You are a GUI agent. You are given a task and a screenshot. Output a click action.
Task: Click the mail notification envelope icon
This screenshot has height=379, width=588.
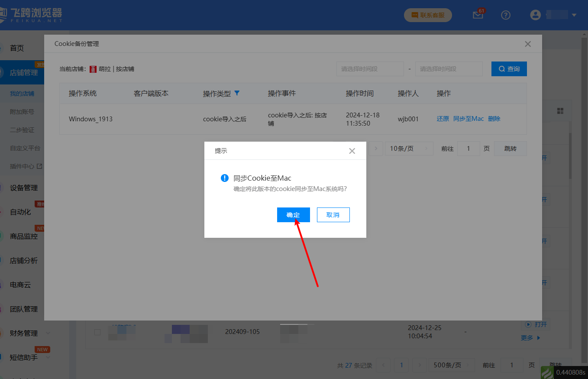(x=478, y=15)
